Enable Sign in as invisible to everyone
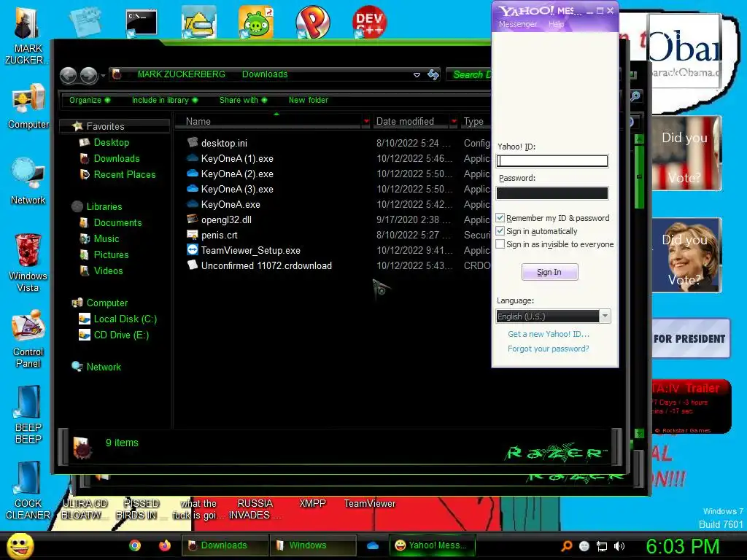747x560 pixels. (500, 244)
